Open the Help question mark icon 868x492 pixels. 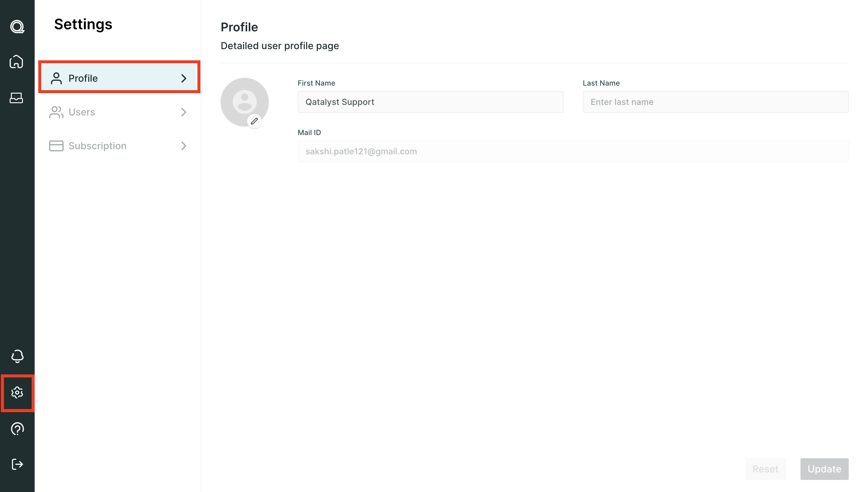pyautogui.click(x=17, y=429)
